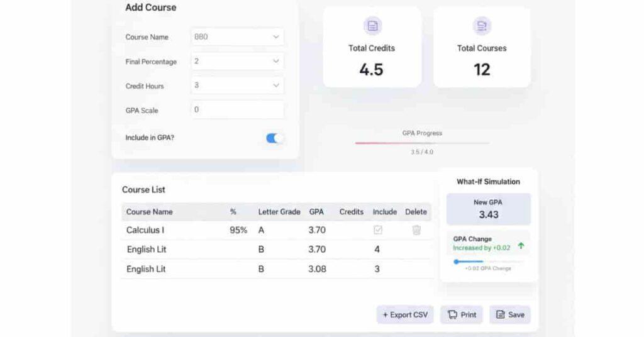Adjust the GPA Change slider handle
This screenshot has height=337, width=644.
tap(456, 262)
